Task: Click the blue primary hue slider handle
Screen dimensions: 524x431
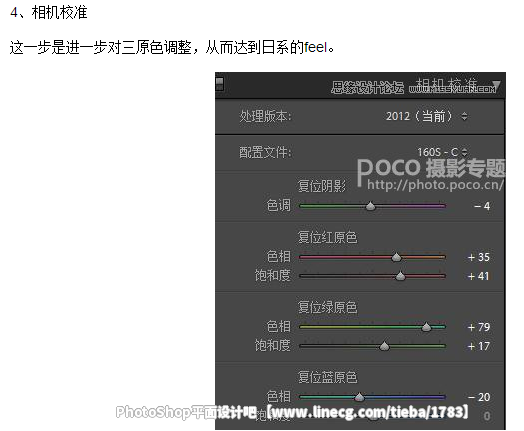Action: tap(359, 397)
